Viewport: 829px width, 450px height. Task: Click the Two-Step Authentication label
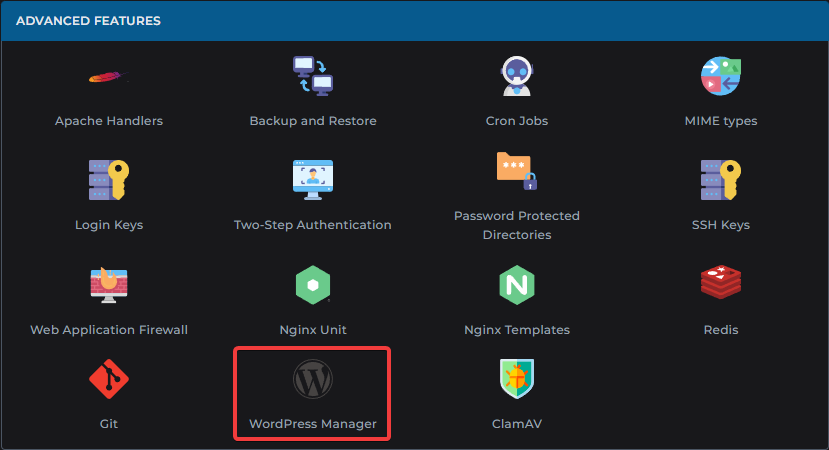(313, 225)
